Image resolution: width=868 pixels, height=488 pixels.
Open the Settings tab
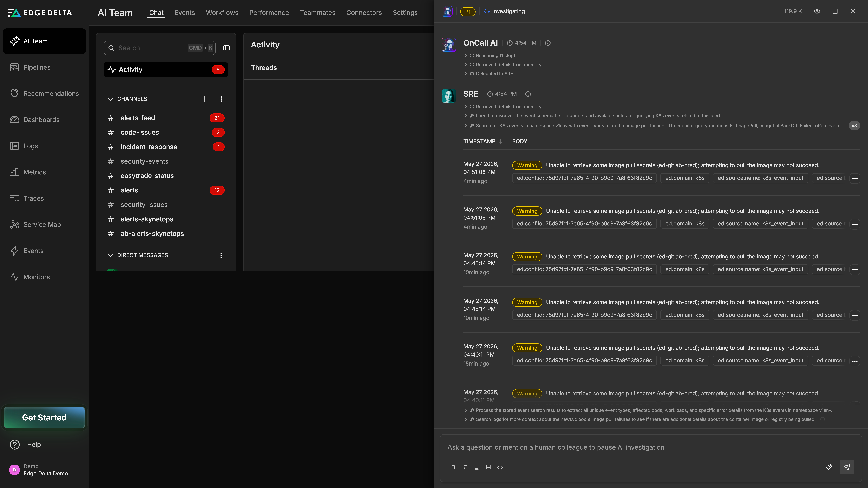[405, 13]
